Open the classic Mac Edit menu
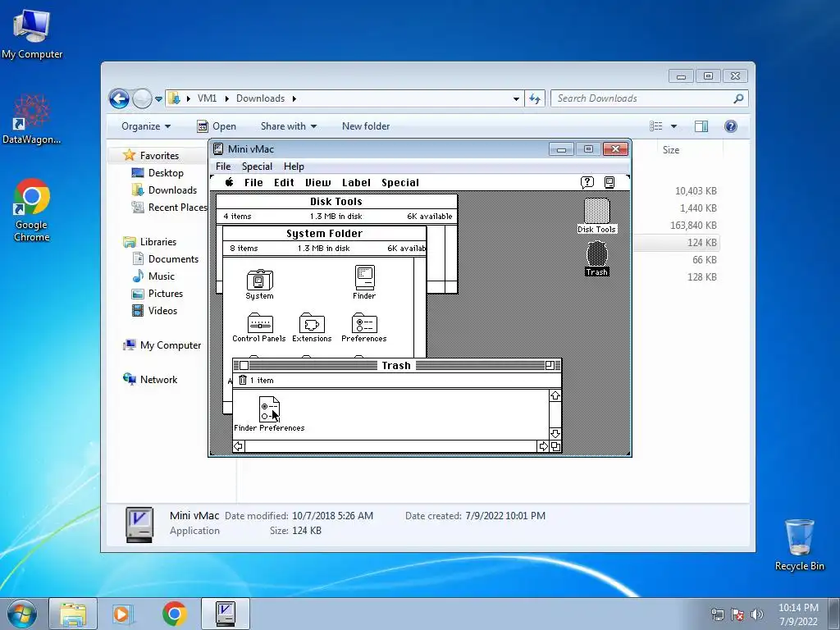Viewport: 840px width, 630px height. 284,183
